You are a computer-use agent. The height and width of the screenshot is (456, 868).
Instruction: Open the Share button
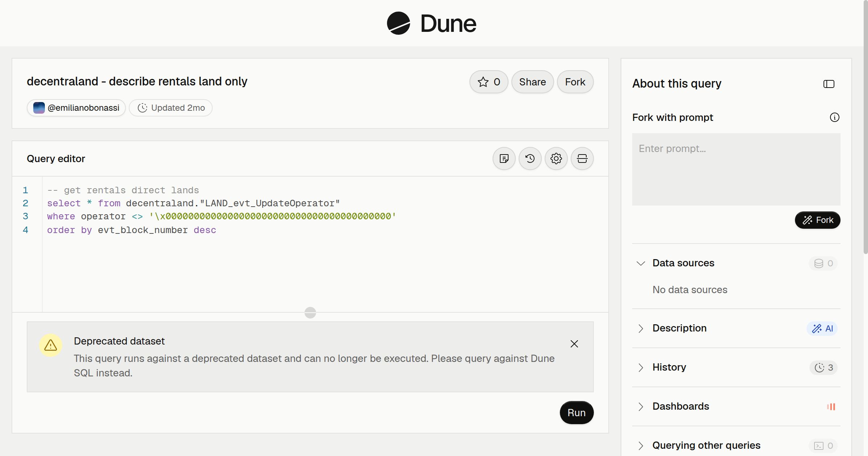[x=532, y=82]
